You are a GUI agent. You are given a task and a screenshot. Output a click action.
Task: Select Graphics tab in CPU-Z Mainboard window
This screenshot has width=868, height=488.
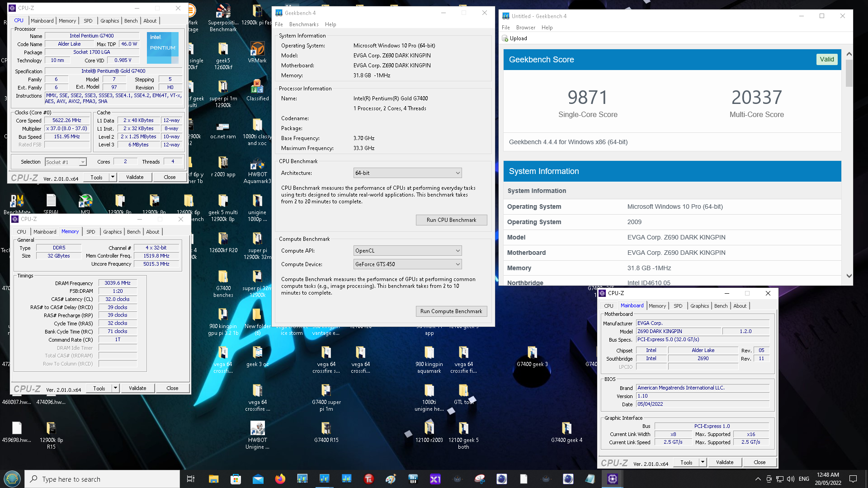point(699,306)
